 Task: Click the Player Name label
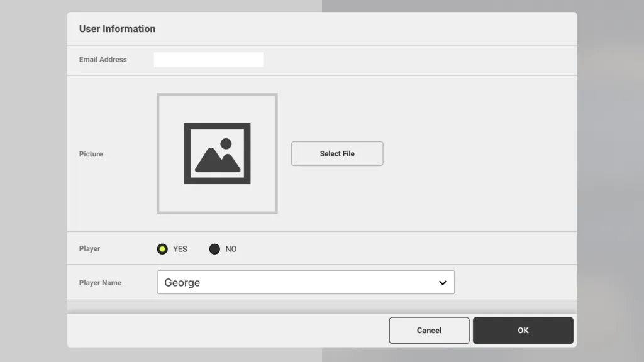100,283
